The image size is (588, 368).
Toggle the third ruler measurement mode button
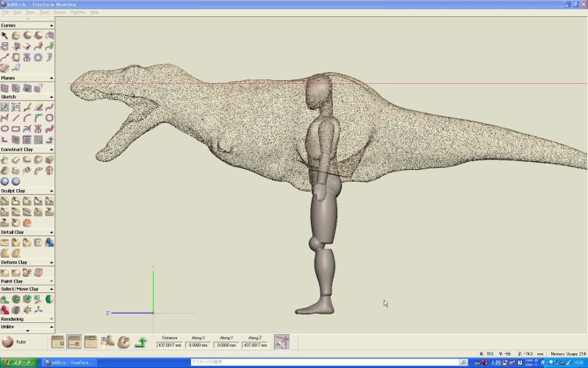click(x=90, y=342)
